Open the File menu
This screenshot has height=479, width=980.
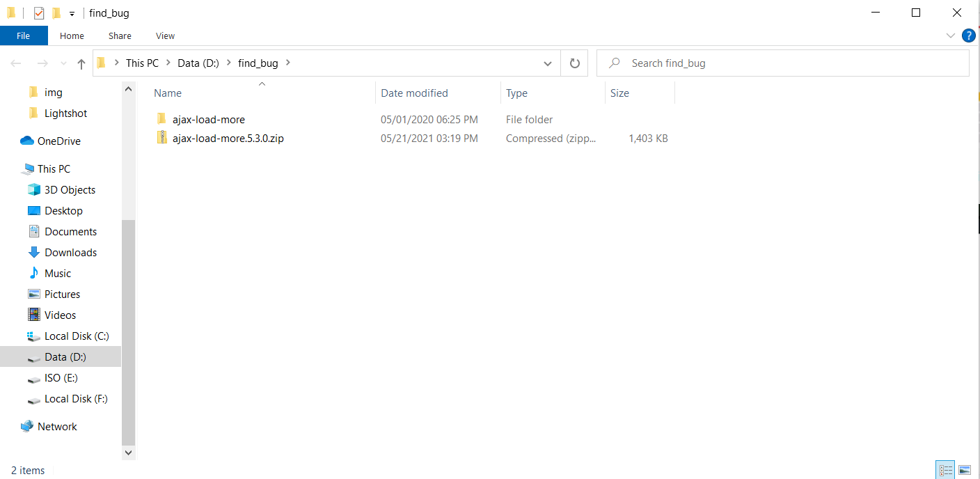[24, 36]
